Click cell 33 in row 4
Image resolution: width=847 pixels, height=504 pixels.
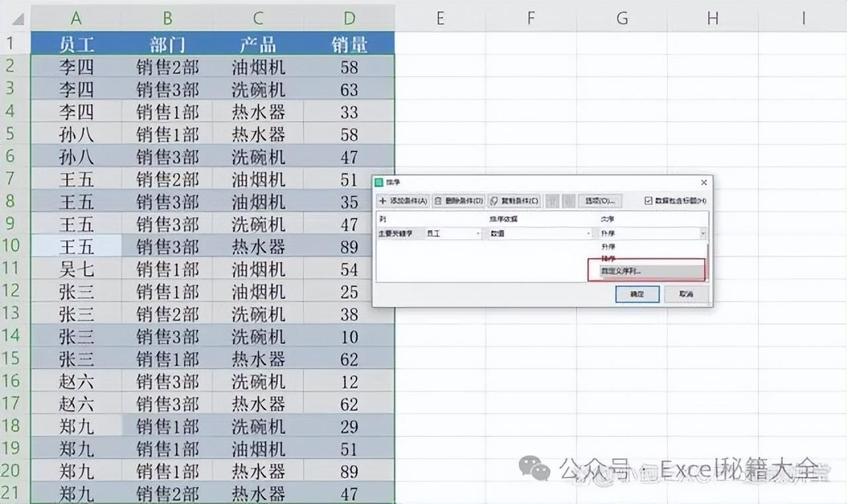349,111
